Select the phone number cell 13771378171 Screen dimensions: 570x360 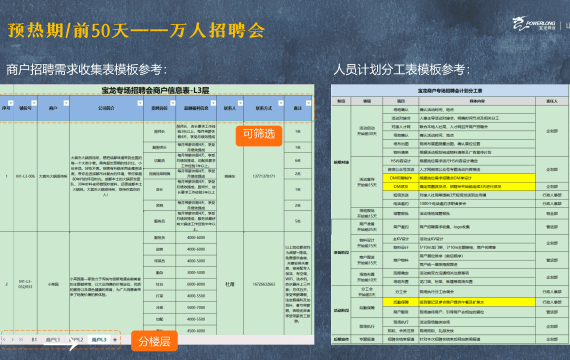264,176
